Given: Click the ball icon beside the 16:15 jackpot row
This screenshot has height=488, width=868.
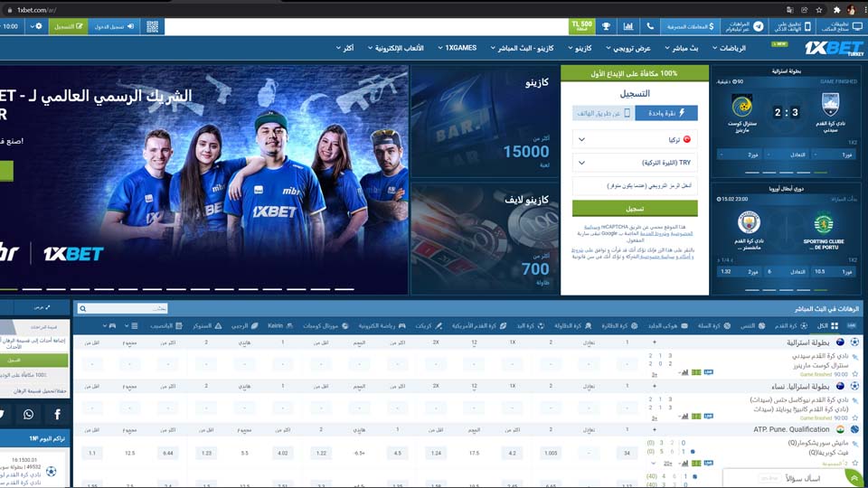Looking at the screenshot, I should (51, 472).
